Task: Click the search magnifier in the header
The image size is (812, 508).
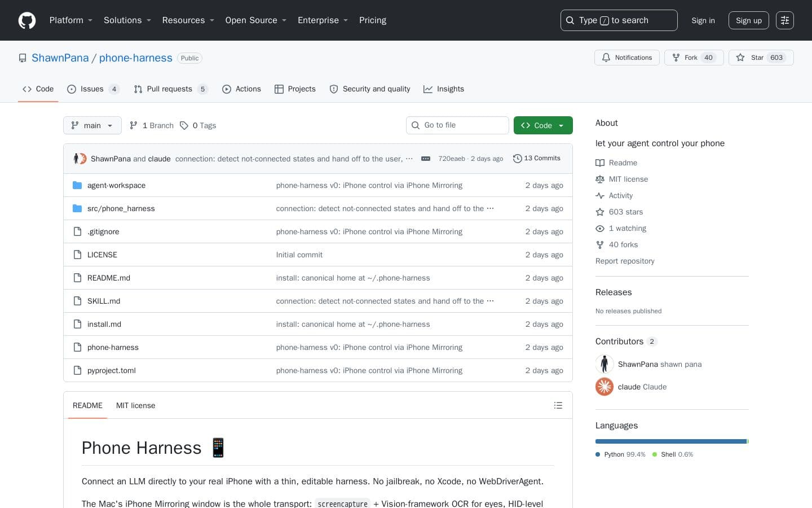Action: 570,20
